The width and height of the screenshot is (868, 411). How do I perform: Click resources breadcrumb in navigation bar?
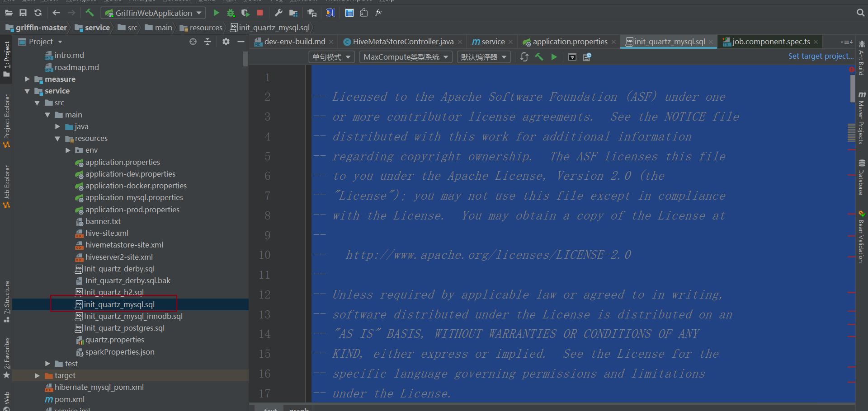(201, 28)
